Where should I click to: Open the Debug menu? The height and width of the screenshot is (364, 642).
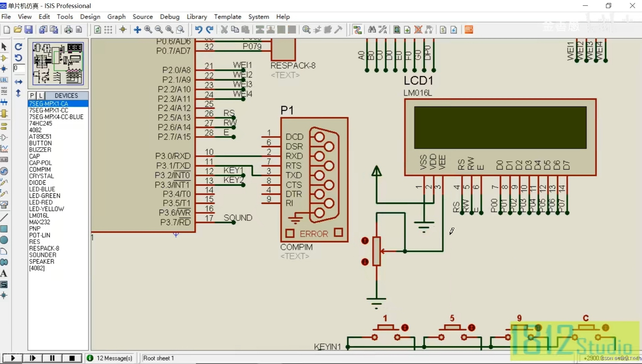coord(170,17)
